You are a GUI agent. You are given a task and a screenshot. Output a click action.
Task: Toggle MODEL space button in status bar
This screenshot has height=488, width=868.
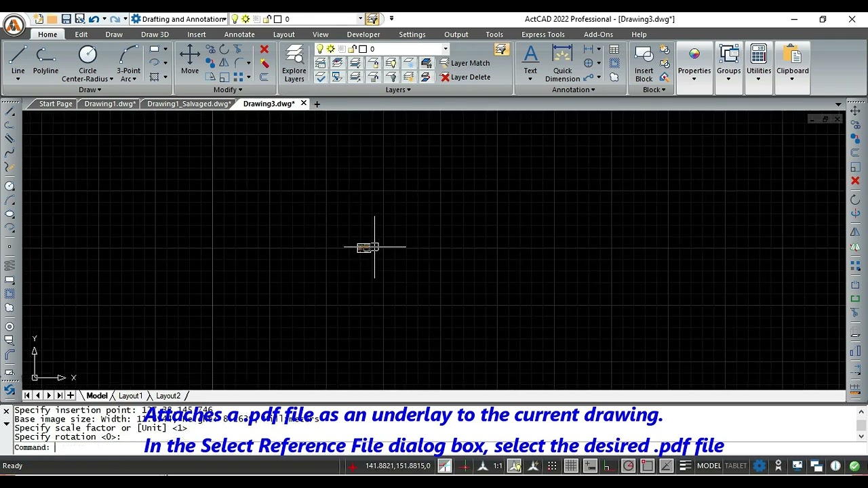(x=709, y=466)
